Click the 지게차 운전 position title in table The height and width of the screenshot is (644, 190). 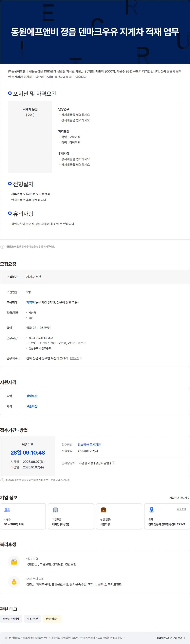[x=30, y=109]
